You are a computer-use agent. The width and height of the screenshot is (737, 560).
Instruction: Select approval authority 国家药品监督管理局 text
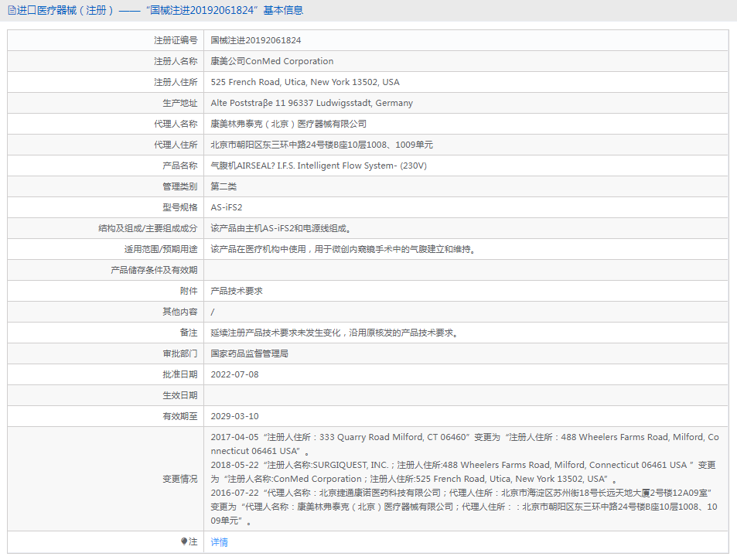click(249, 353)
